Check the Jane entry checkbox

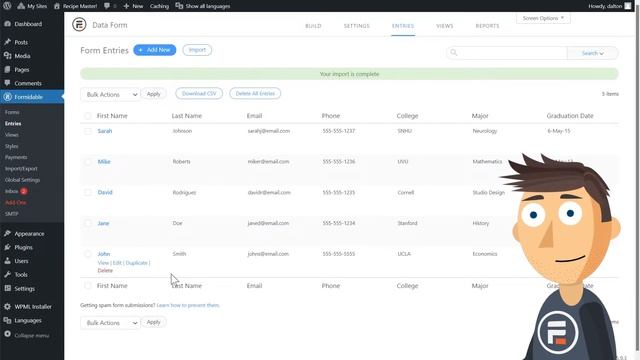click(x=88, y=223)
